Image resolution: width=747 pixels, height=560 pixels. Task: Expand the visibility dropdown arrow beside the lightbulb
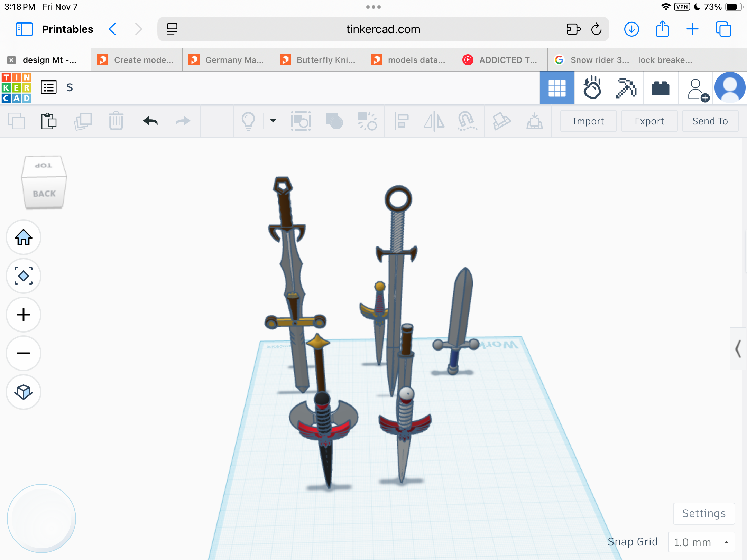pos(273,121)
